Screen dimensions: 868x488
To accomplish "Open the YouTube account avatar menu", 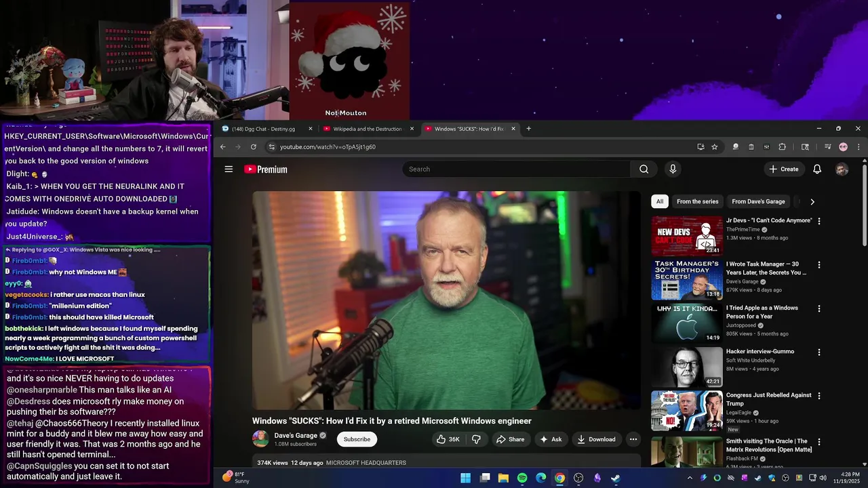I will [842, 169].
